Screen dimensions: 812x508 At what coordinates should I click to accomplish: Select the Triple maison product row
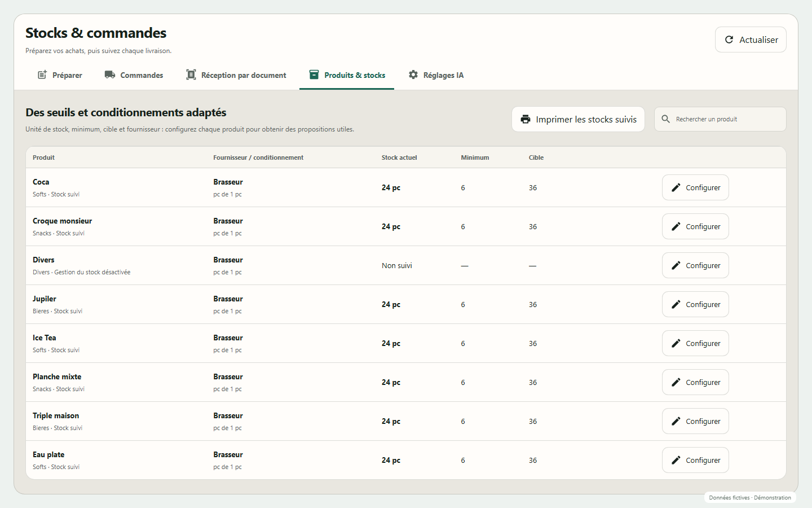[x=406, y=421]
